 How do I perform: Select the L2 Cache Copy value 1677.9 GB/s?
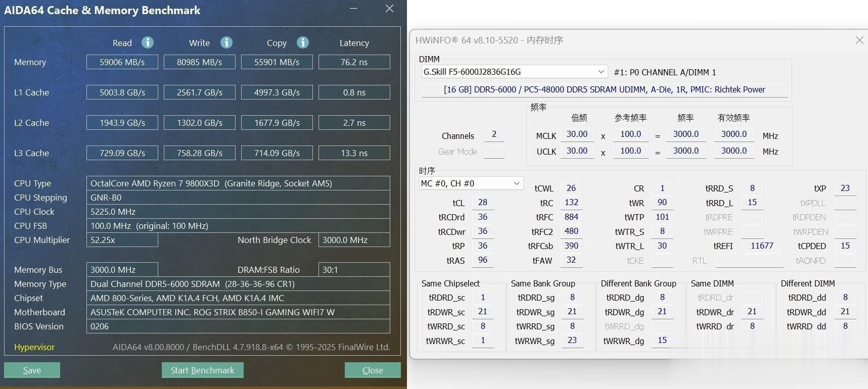277,123
